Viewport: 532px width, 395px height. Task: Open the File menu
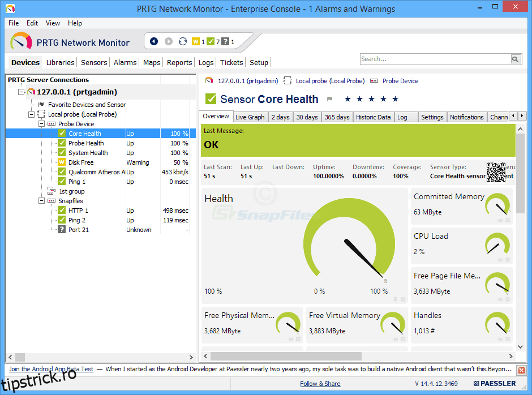coord(14,23)
